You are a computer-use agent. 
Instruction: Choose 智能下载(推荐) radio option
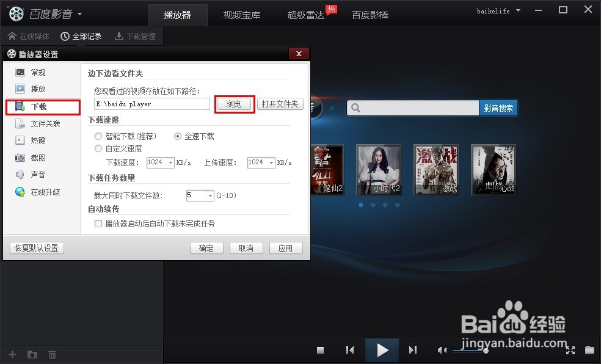pyautogui.click(x=98, y=136)
